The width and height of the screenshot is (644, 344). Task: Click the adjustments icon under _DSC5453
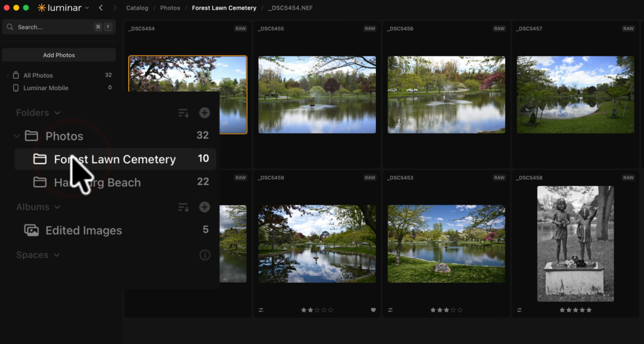(390, 310)
